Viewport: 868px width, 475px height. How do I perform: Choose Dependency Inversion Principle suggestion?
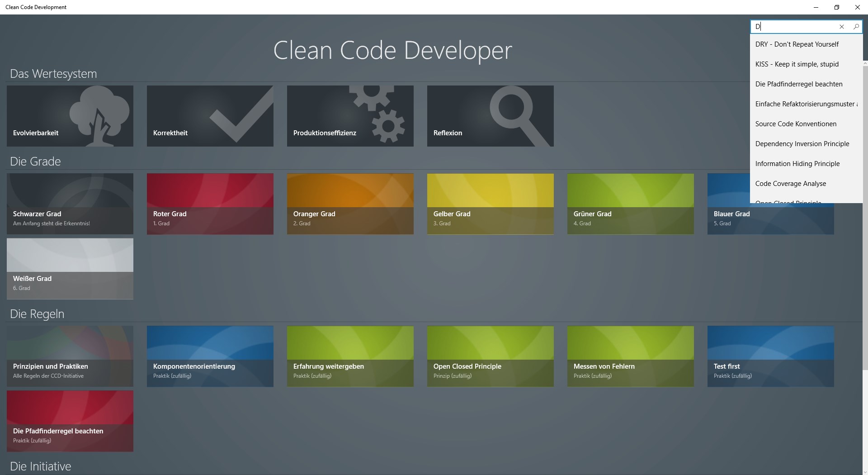tap(806, 144)
